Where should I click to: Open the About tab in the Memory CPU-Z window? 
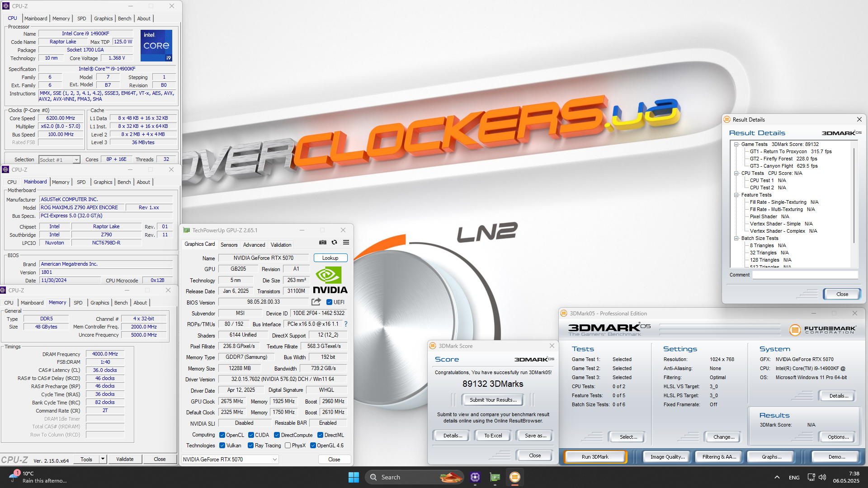coord(140,303)
